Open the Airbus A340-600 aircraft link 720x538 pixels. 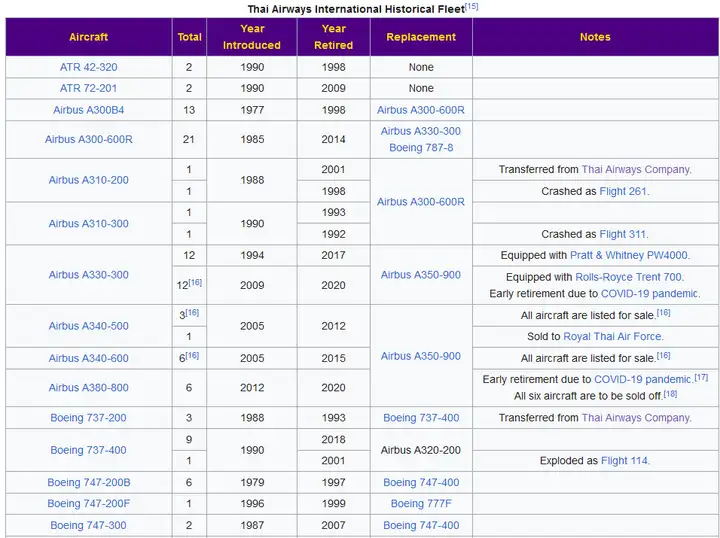89,358
